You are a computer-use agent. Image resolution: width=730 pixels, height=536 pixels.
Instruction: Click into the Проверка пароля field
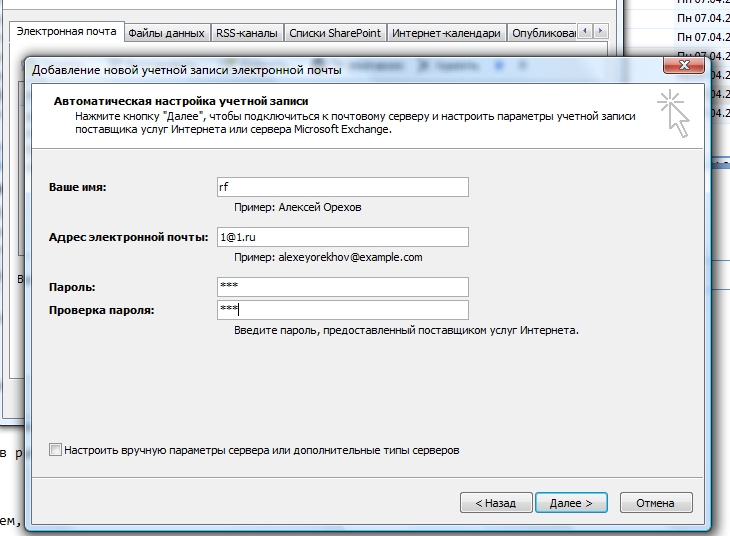[343, 310]
